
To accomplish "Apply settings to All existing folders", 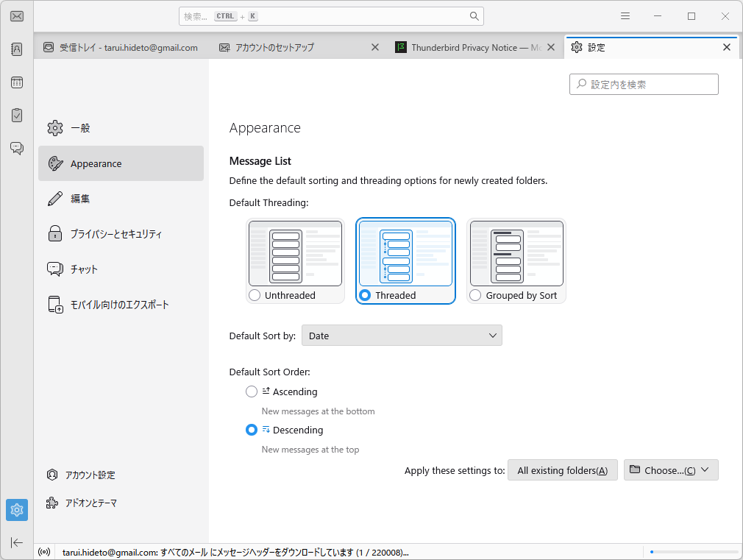I will point(563,470).
